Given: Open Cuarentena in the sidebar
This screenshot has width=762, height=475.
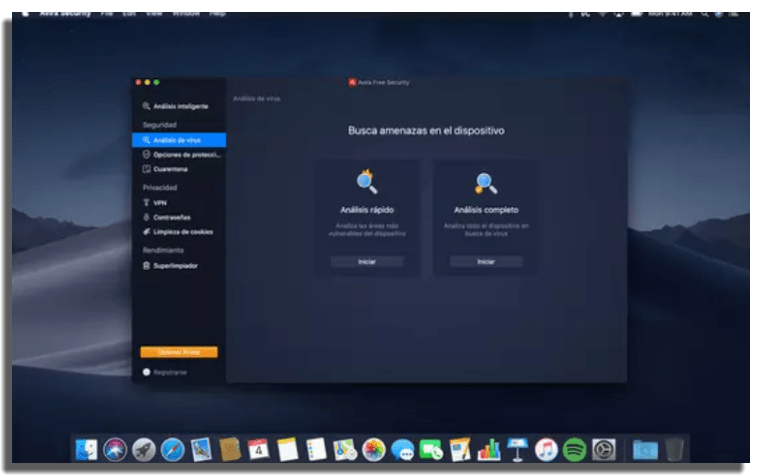Looking at the screenshot, I should point(165,169).
